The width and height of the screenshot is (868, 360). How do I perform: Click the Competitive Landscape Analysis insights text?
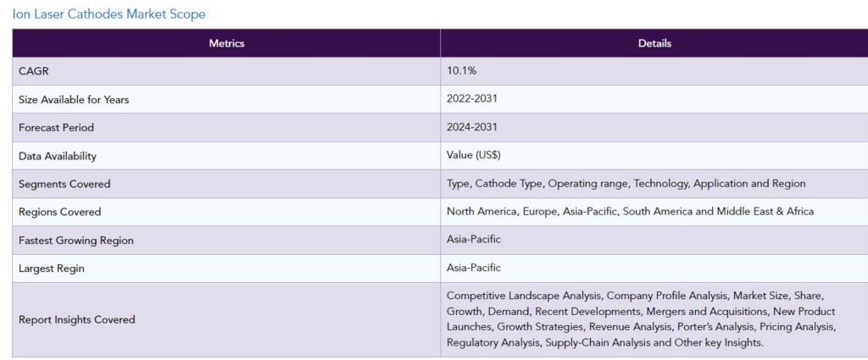point(641,319)
